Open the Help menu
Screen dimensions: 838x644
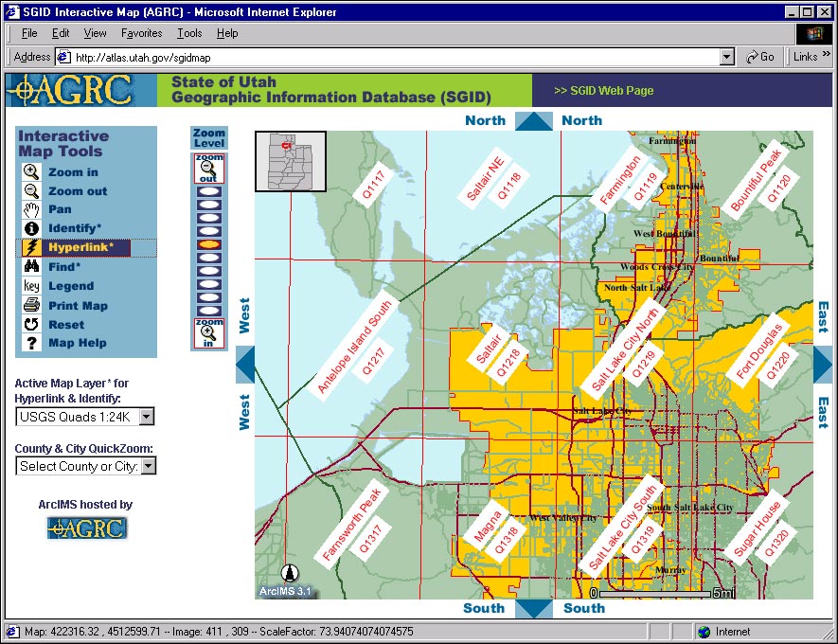pos(227,33)
